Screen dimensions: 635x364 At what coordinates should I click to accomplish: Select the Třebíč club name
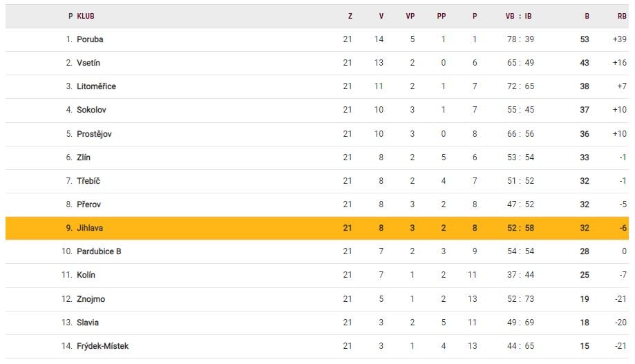point(88,181)
